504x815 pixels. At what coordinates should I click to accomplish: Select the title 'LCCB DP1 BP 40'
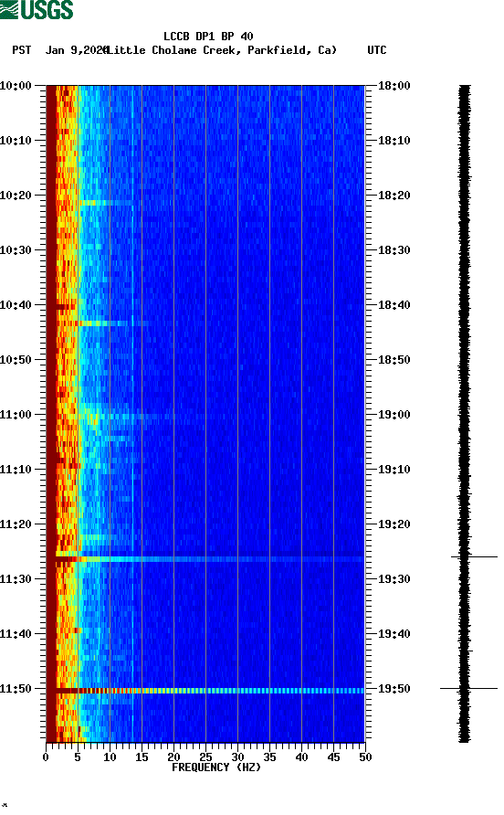tap(208, 37)
